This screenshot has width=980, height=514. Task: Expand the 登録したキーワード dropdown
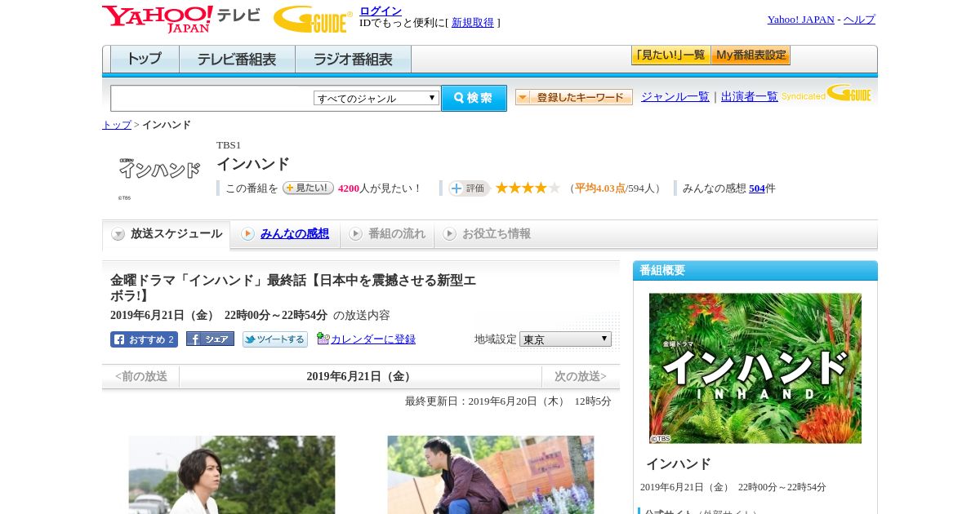[574, 97]
